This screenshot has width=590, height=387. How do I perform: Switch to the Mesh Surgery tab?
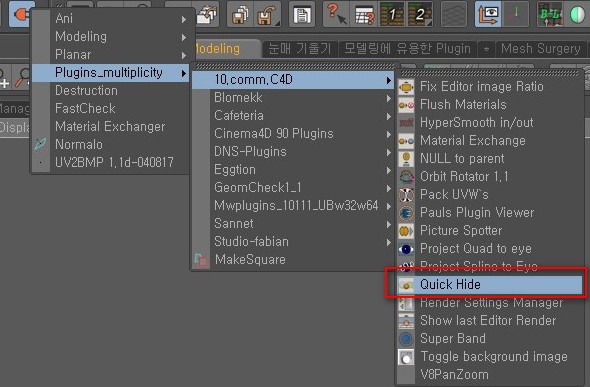[540, 49]
